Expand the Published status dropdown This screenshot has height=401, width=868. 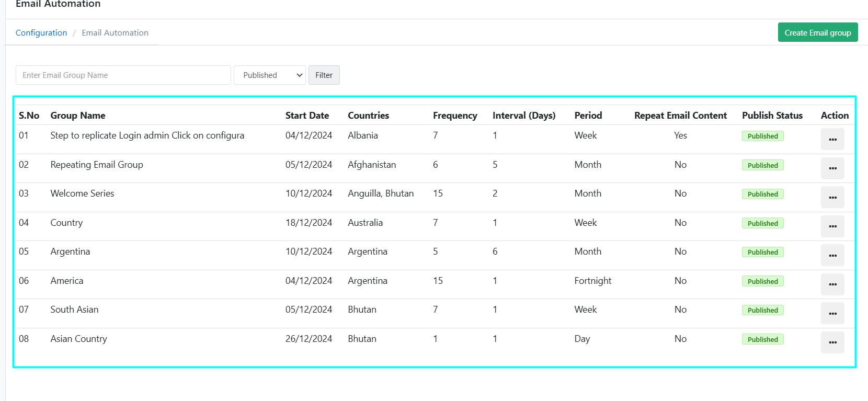pyautogui.click(x=269, y=75)
